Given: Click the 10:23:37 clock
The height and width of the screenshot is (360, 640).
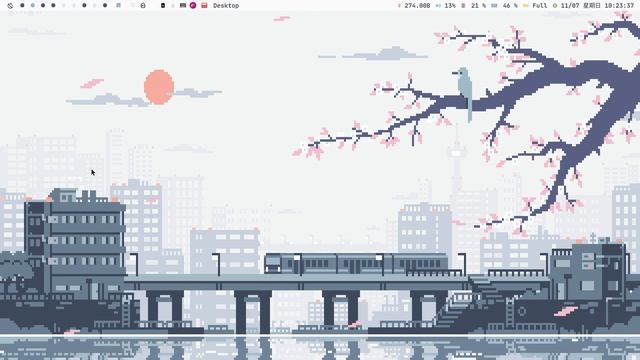Looking at the screenshot, I should pyautogui.click(x=620, y=6).
